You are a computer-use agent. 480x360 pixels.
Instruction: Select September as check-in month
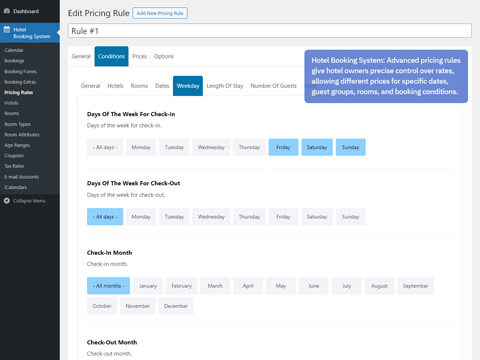click(x=415, y=286)
